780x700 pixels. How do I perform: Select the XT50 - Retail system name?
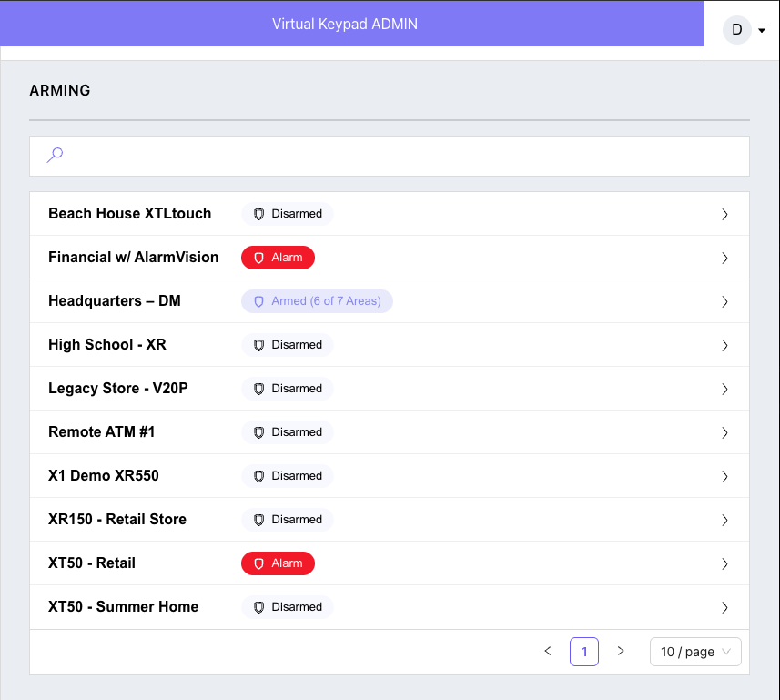coord(92,563)
